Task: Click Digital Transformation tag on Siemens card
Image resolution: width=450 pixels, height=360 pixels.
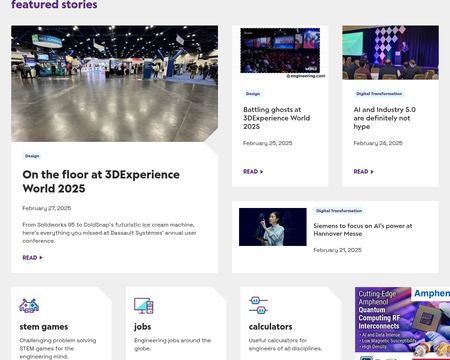Action: 339,211
